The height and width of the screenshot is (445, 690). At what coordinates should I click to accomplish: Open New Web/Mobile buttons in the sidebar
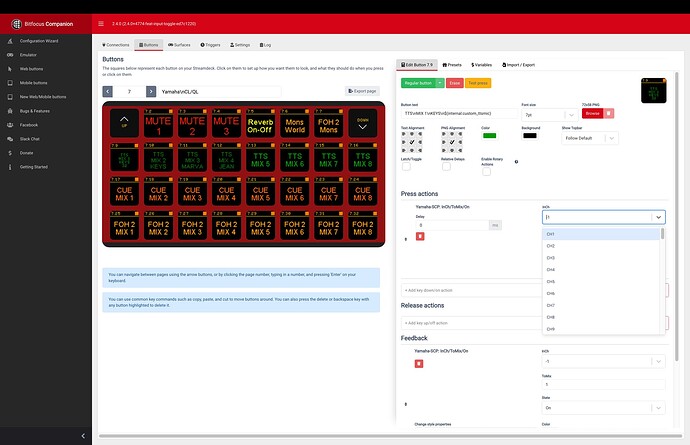tap(43, 97)
